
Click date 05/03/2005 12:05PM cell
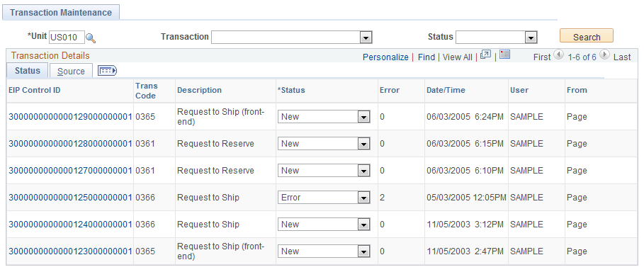click(466, 198)
